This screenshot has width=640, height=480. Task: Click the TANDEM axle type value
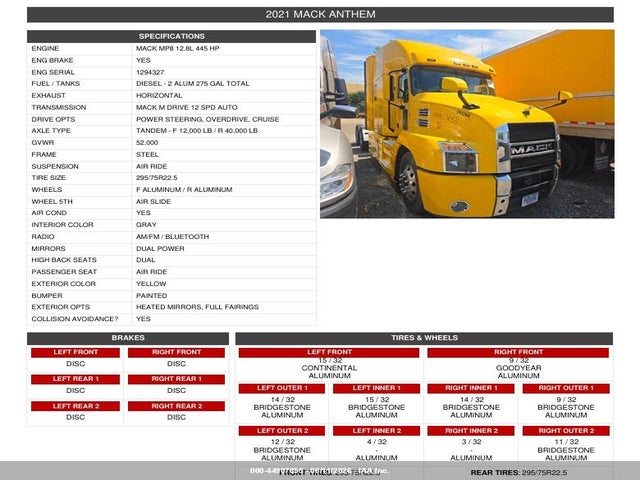click(x=197, y=131)
